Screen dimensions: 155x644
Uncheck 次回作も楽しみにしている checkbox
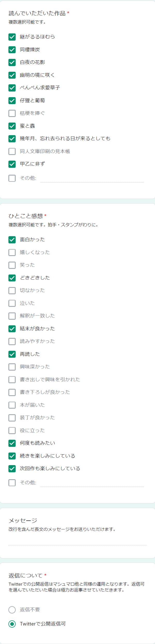(x=12, y=469)
